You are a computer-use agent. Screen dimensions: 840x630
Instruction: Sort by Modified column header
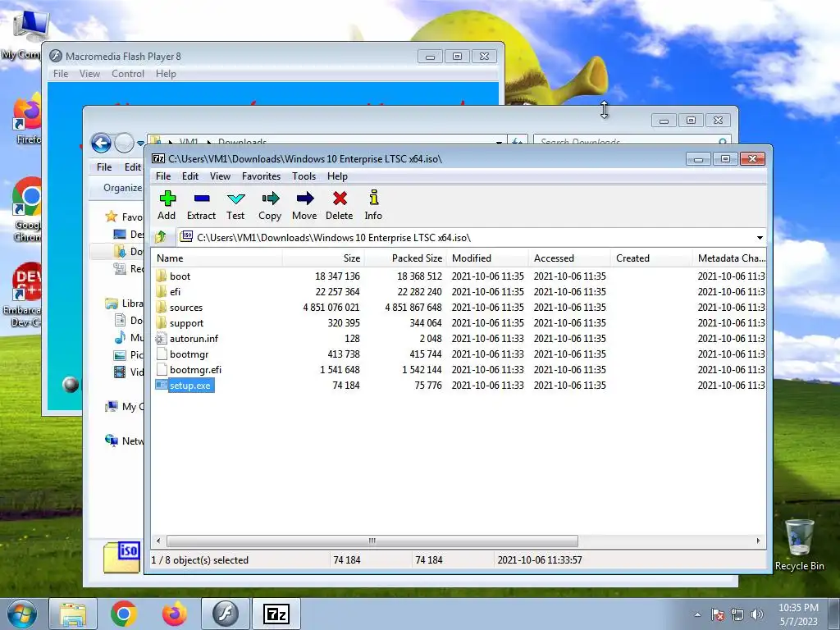pos(487,258)
